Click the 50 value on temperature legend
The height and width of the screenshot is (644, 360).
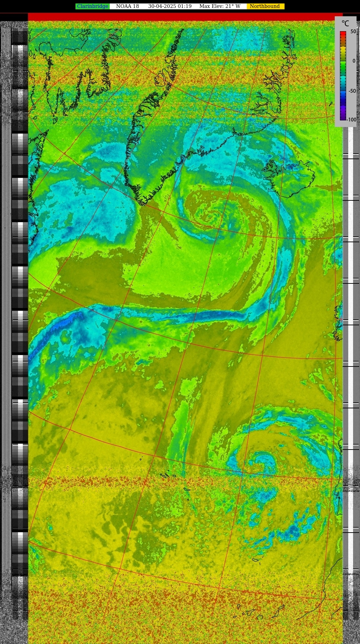[353, 31]
